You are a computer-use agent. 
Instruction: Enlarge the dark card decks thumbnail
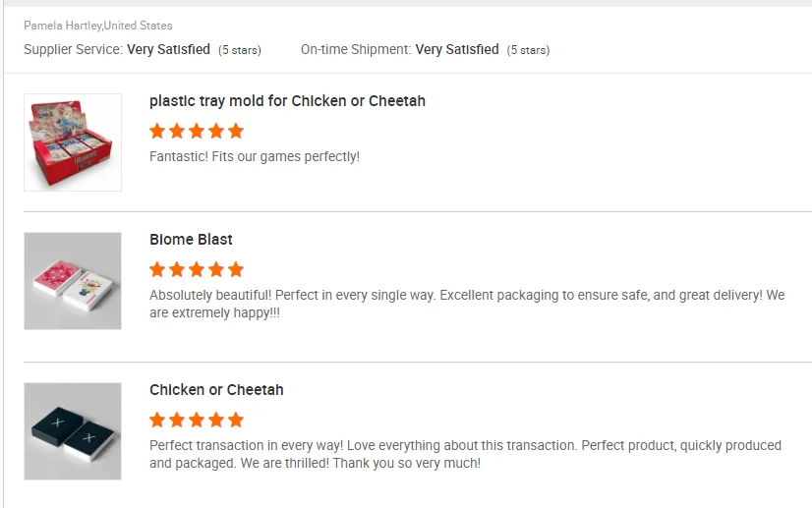pos(73,431)
